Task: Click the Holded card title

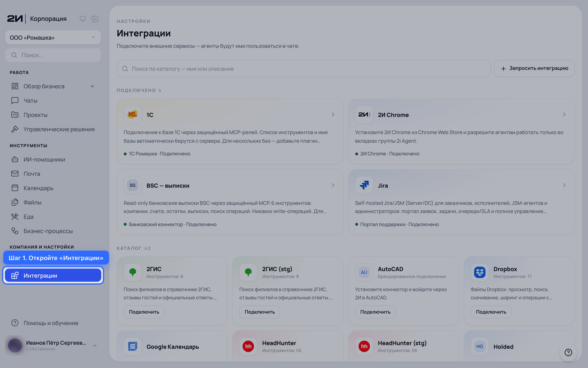Action: [503, 347]
